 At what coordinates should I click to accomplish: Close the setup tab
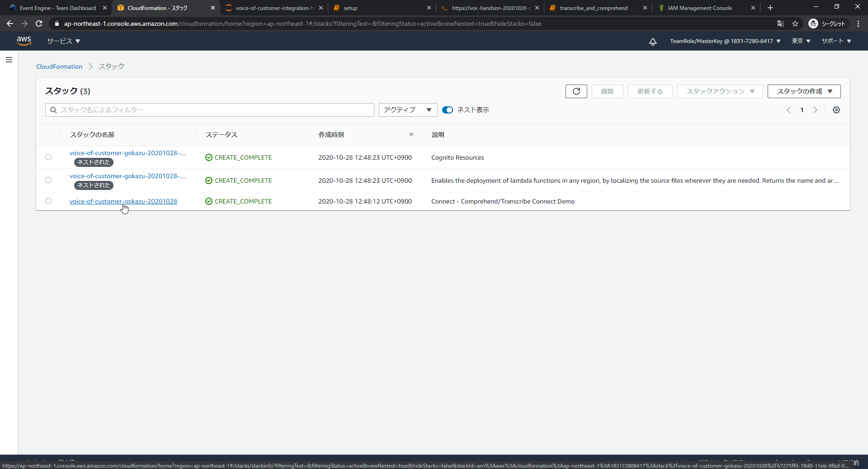429,8
